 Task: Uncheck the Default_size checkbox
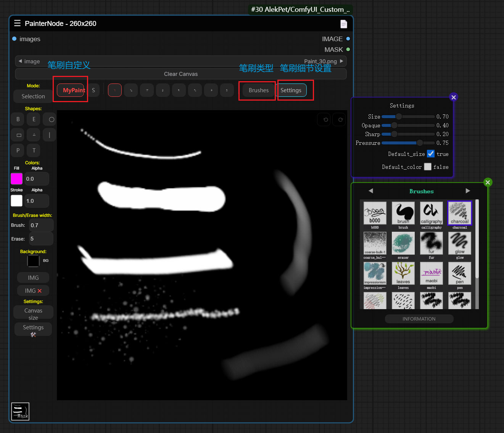click(430, 154)
